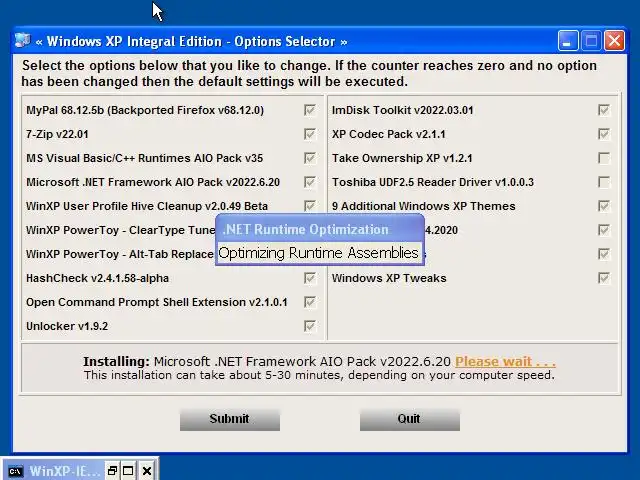Screen dimensions: 640x480
Task: Click WinXP PowerToy - ClearType Tuner label
Action: point(120,230)
